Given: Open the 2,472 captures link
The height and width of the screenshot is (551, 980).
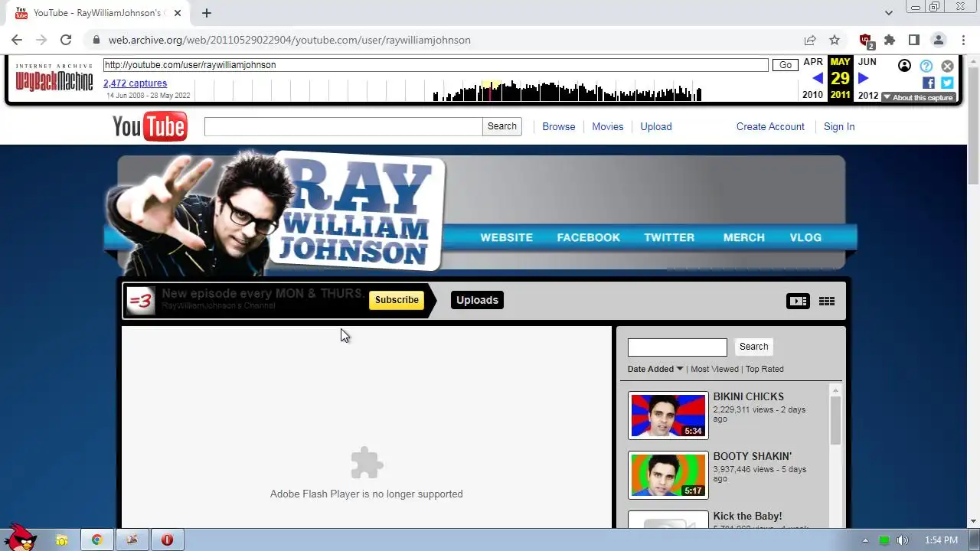Looking at the screenshot, I should click(x=135, y=83).
